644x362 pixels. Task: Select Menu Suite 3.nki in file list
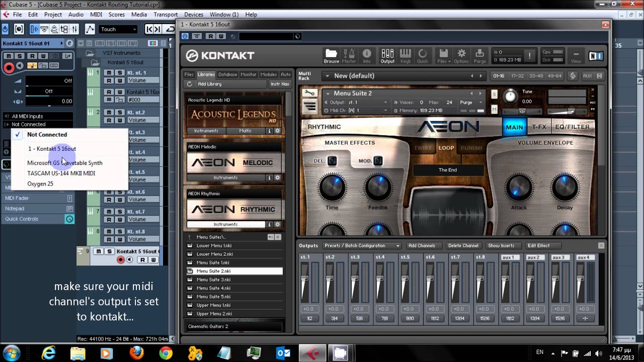(x=213, y=280)
